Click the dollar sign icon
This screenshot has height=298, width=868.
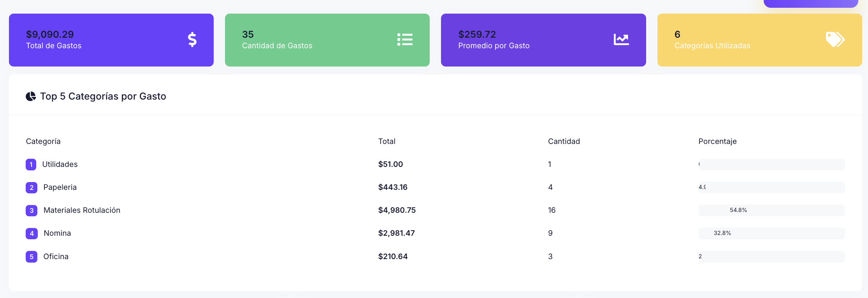pos(192,40)
